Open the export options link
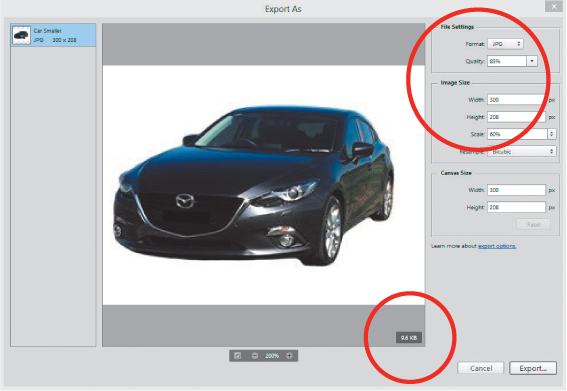This screenshot has width=567, height=391. point(497,246)
